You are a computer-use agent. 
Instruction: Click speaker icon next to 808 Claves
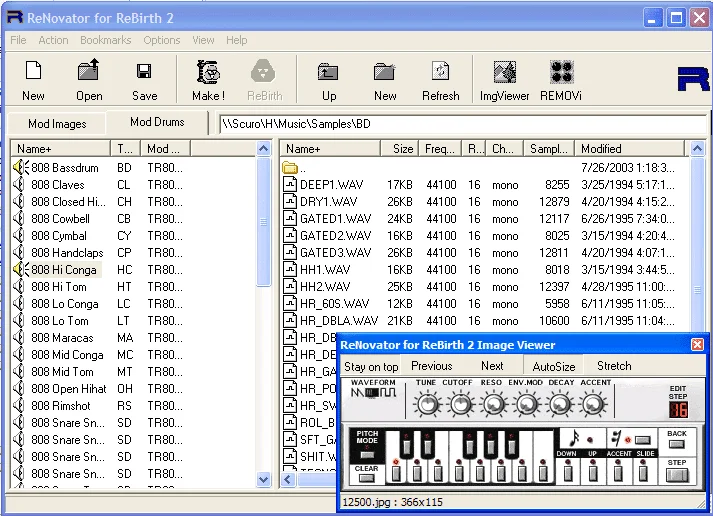[x=19, y=185]
